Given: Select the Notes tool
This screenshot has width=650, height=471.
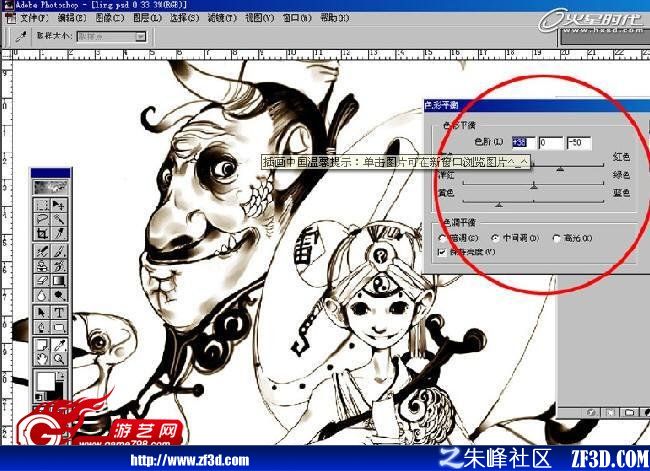Looking at the screenshot, I should (41, 344).
